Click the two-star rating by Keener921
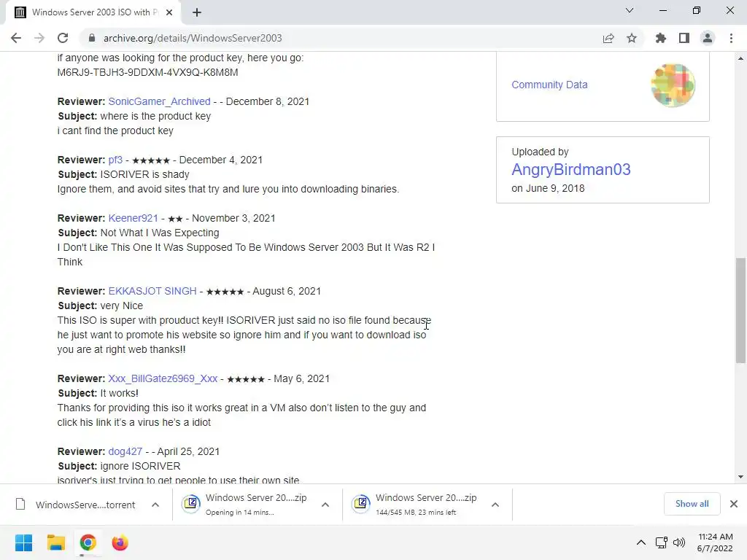Viewport: 747px width, 560px height. [175, 219]
